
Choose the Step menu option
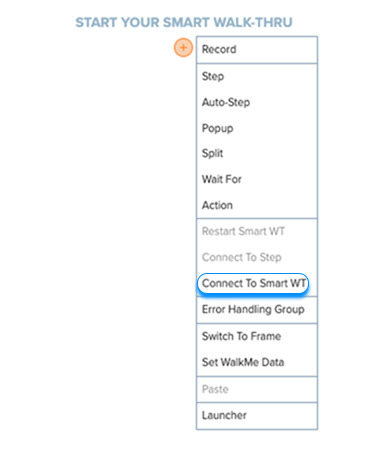(257, 76)
